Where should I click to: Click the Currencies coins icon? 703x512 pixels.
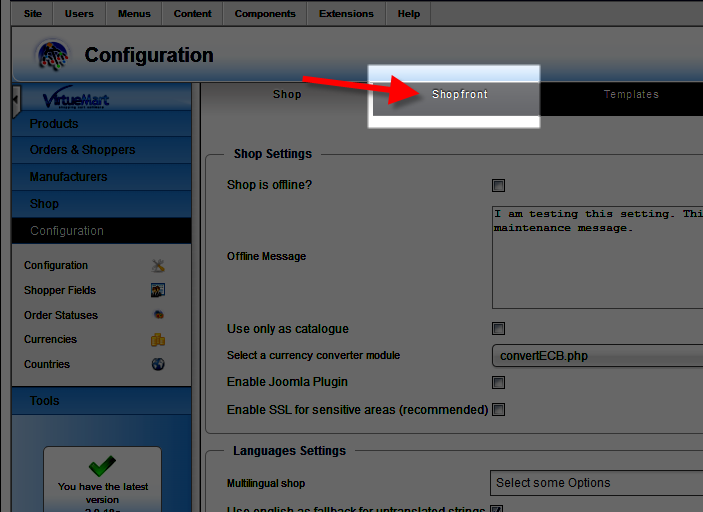pos(157,340)
